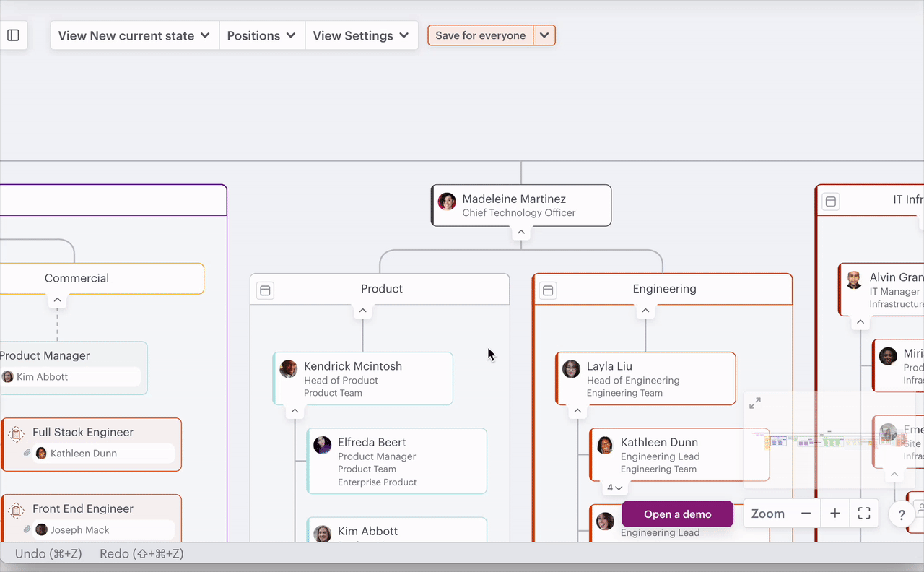Zoom in with the plus button
This screenshot has width=924, height=572.
tap(835, 513)
